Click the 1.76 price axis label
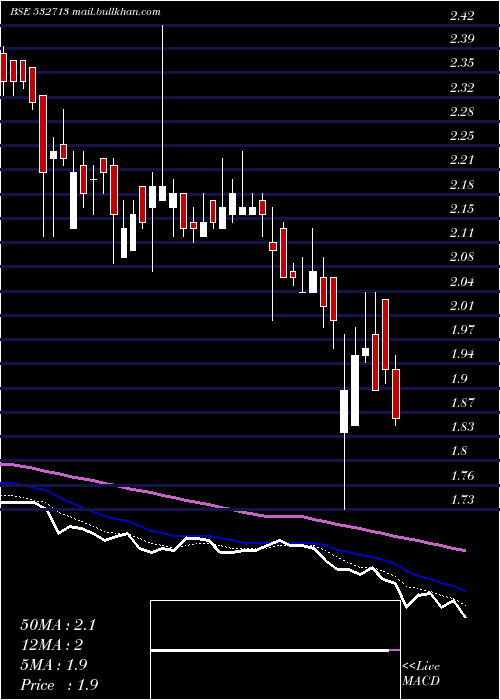 pos(462,476)
